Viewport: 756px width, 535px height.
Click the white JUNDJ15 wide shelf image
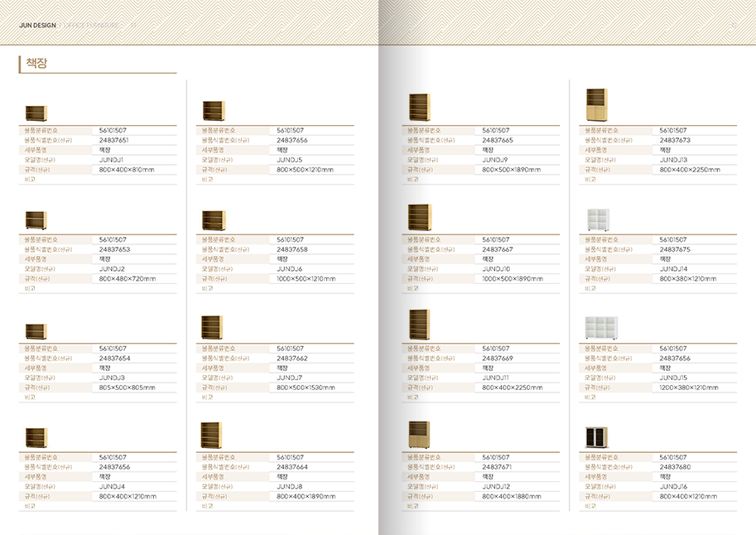click(x=602, y=328)
